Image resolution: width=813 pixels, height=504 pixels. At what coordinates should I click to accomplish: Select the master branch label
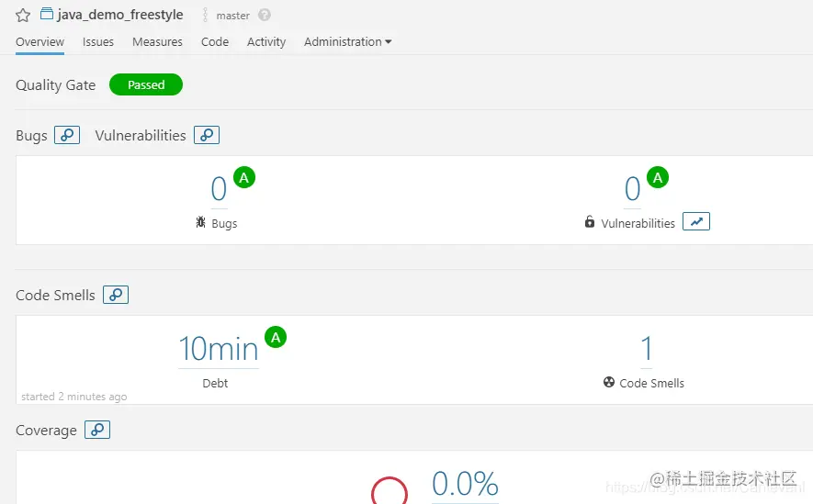pos(232,16)
